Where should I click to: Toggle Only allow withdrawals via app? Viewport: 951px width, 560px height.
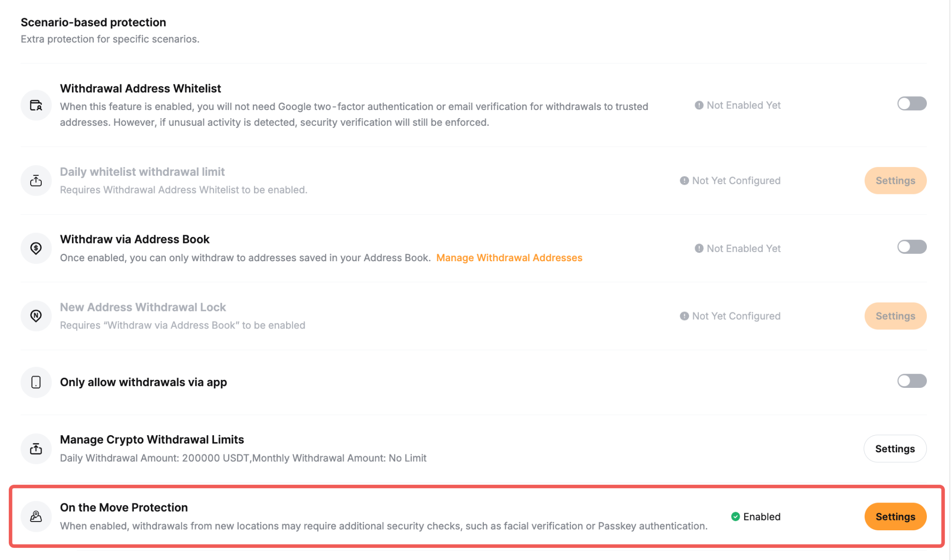(912, 381)
